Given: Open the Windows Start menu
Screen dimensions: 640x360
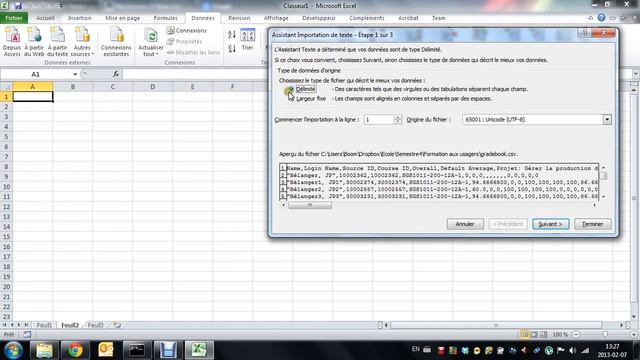Looking at the screenshot, I should click(x=13, y=350).
